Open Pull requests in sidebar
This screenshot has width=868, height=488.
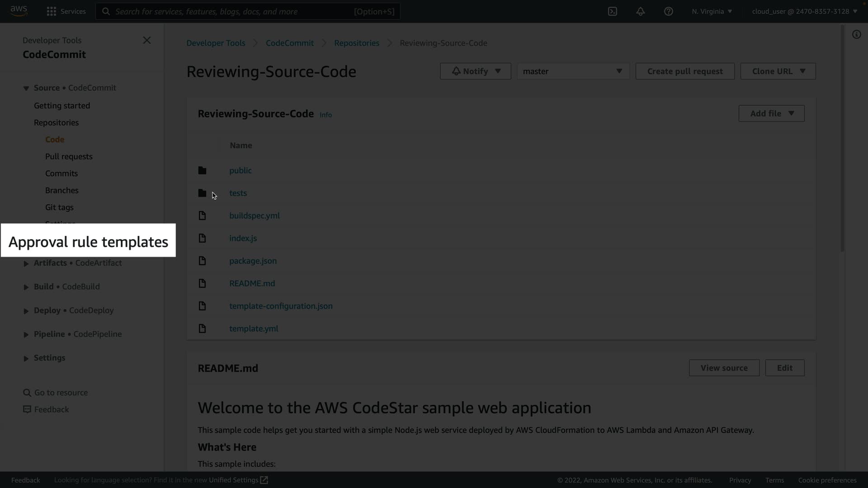[x=69, y=156]
